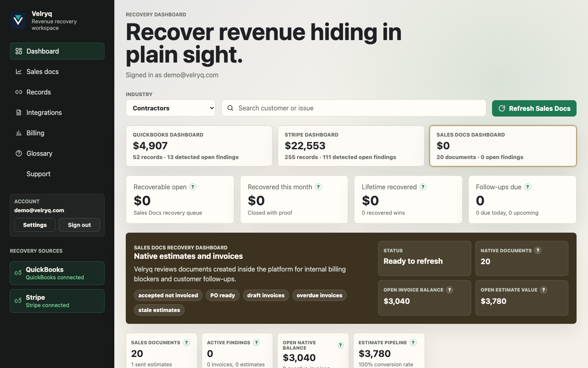Open help tooltip for Lifetime recovered

click(423, 187)
